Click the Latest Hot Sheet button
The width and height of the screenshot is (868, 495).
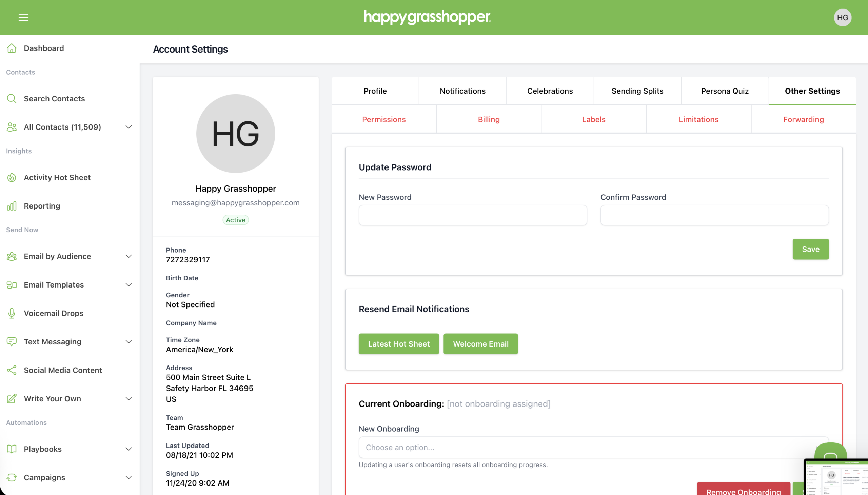tap(398, 344)
